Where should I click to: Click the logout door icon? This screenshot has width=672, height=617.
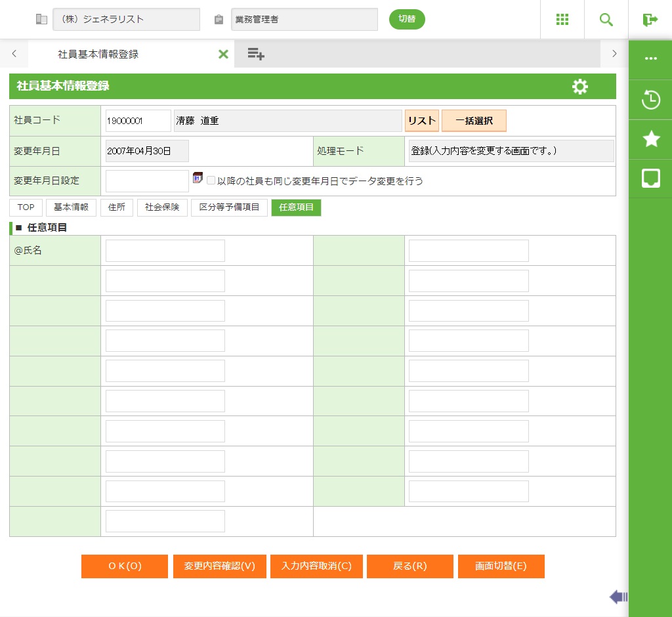click(x=650, y=20)
